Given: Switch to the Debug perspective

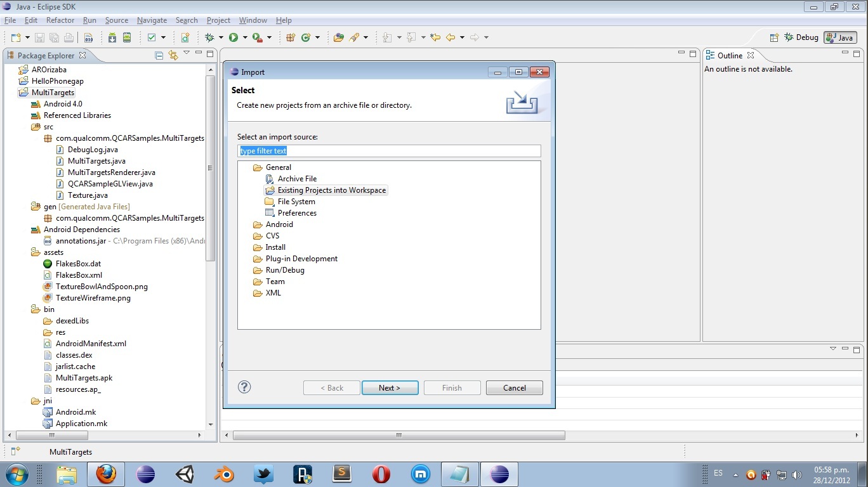Looking at the screenshot, I should 801,37.
